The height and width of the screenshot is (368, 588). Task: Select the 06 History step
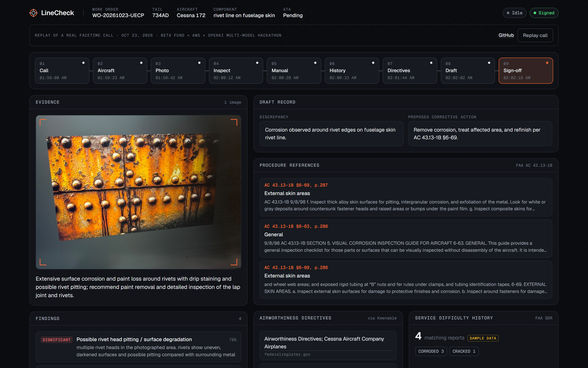point(352,71)
